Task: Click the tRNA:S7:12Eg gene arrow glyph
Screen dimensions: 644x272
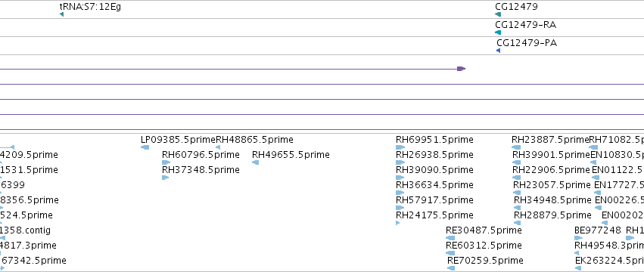Action: pos(61,14)
